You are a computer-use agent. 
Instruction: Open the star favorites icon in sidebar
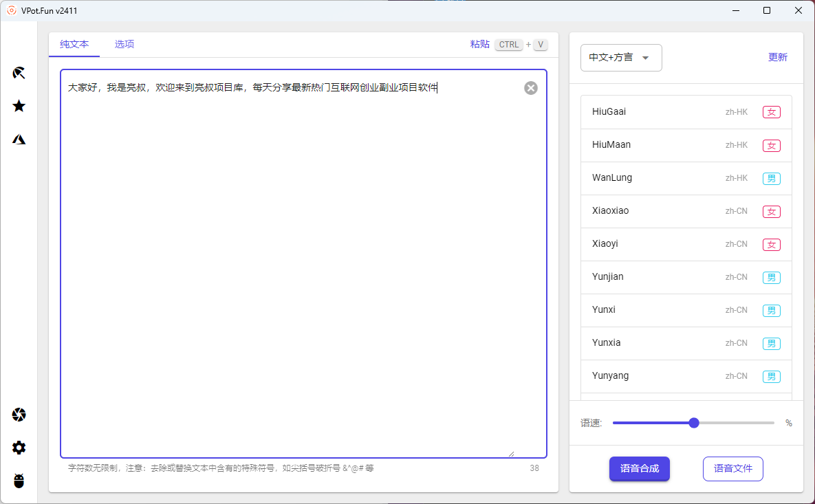19,106
